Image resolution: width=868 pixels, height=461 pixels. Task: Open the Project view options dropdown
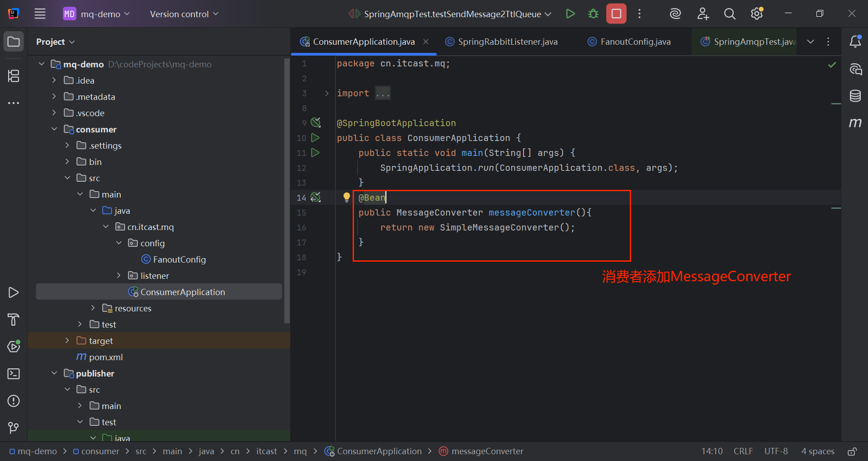[x=55, y=42]
